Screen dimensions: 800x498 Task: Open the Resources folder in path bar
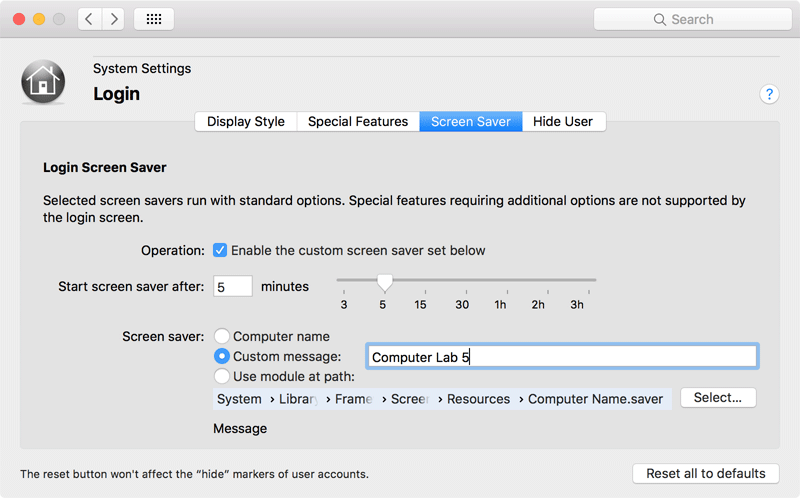478,399
